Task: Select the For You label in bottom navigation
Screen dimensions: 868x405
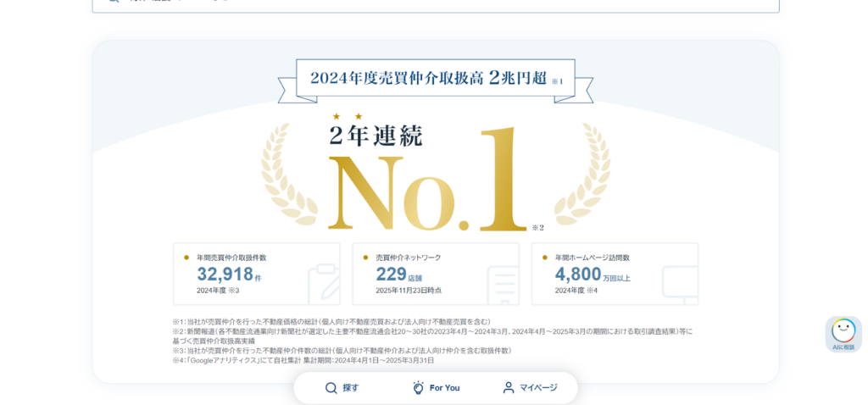Action: coord(444,388)
